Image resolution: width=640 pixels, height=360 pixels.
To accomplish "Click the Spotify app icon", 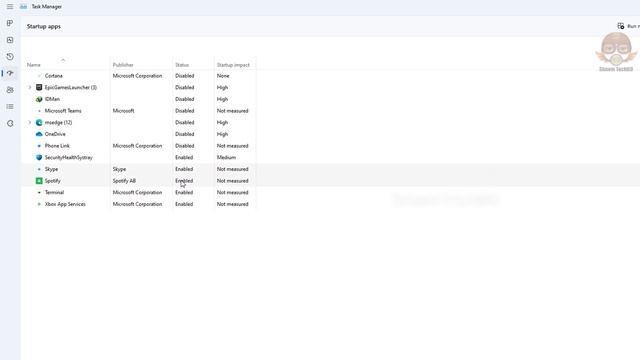I will pyautogui.click(x=39, y=181).
